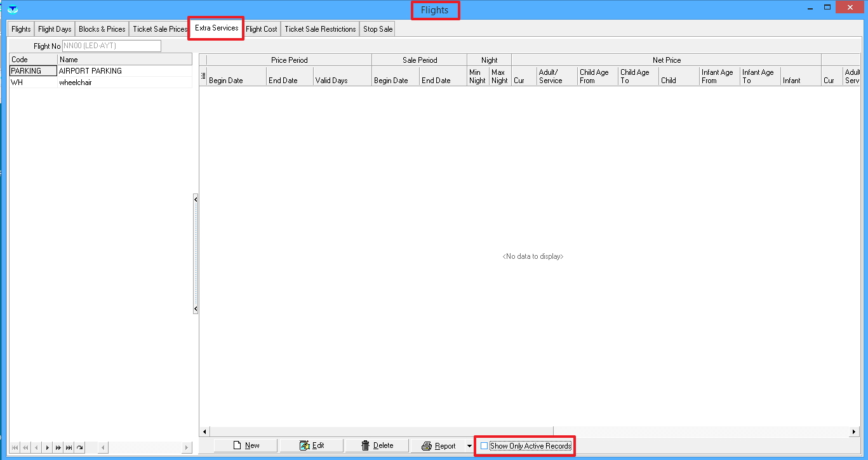Click the New button
The height and width of the screenshot is (460, 868).
pyautogui.click(x=246, y=445)
